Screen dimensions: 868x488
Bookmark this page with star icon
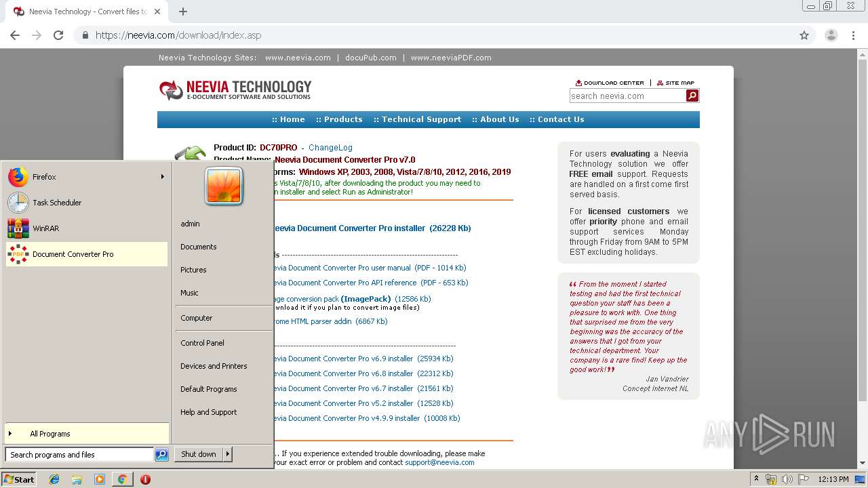pos(804,35)
